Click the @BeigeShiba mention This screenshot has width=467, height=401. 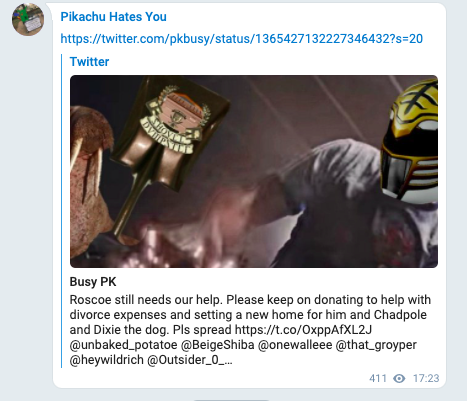[217, 345]
